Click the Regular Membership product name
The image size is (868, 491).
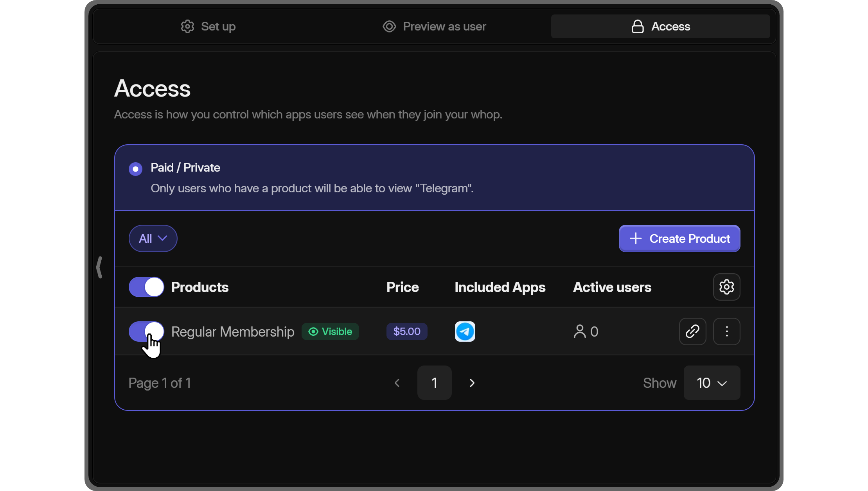[x=233, y=332]
